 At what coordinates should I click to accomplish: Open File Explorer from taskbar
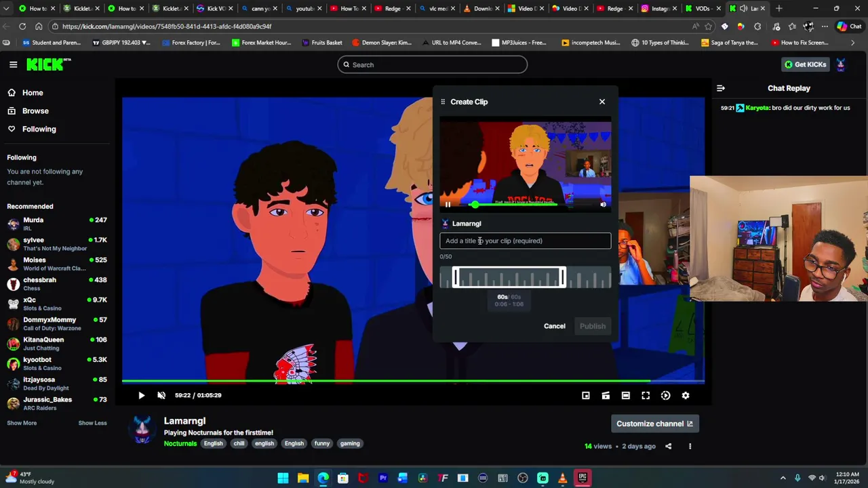303,478
